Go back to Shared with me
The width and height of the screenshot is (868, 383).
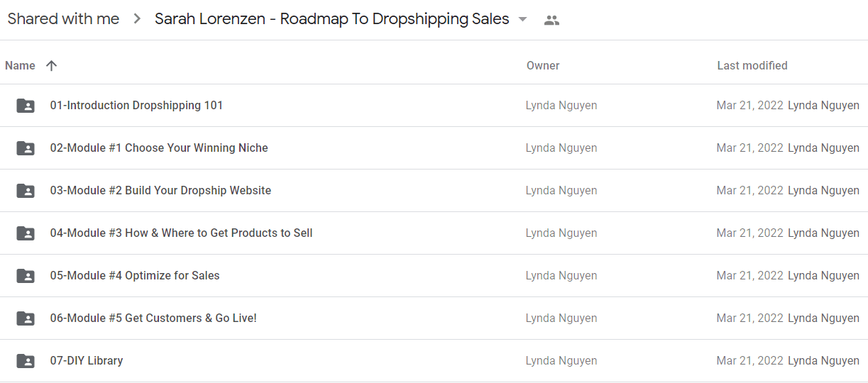click(x=63, y=19)
